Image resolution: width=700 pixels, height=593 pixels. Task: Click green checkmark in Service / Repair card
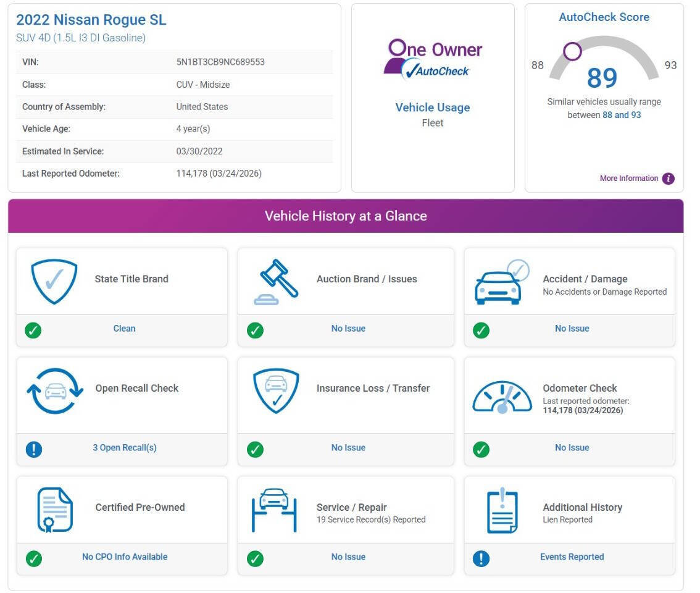click(255, 559)
